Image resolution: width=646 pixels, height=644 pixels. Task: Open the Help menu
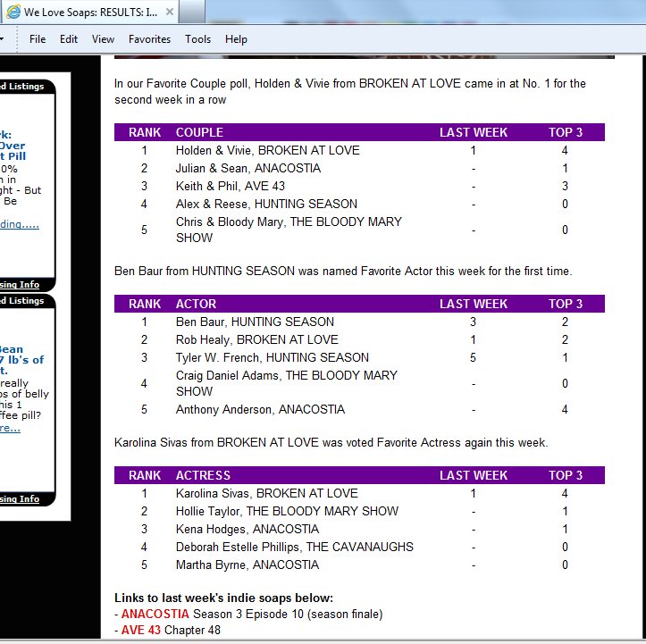click(236, 39)
